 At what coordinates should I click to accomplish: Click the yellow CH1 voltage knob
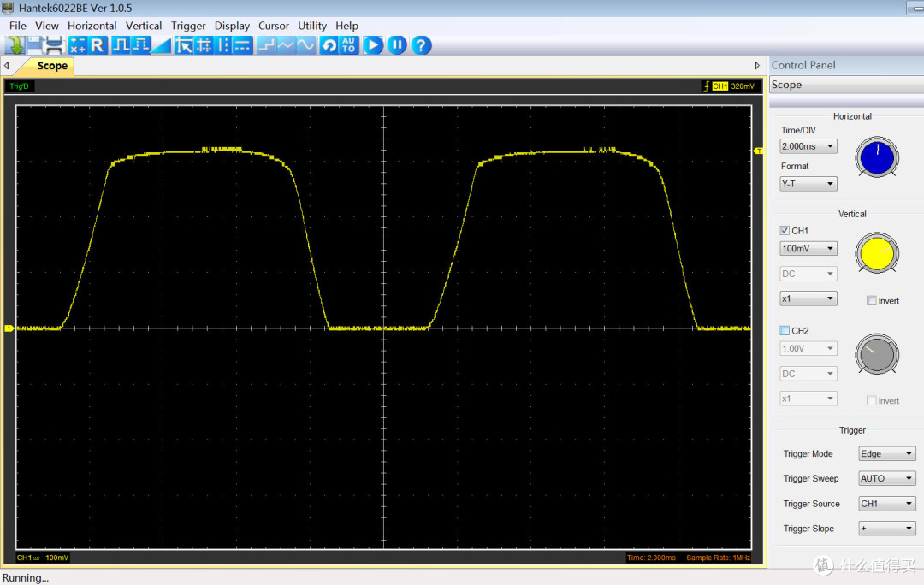click(x=877, y=253)
